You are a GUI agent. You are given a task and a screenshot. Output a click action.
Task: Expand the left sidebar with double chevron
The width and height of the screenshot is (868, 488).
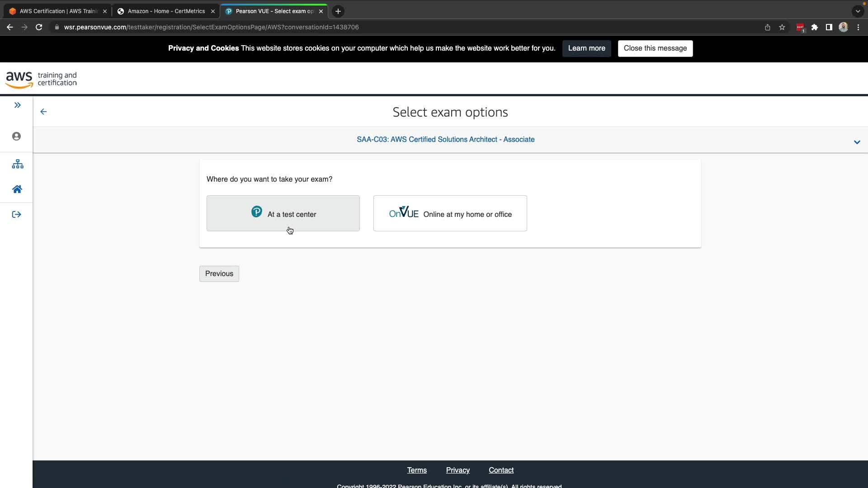point(17,105)
